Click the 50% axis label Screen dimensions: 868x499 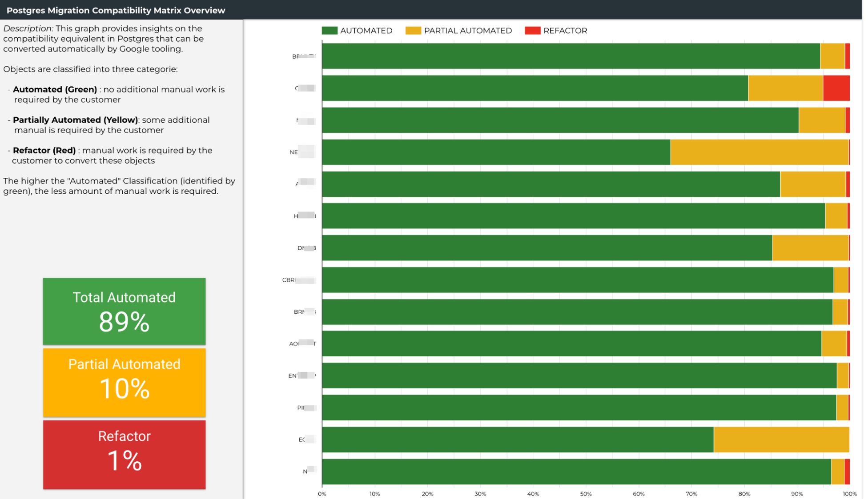pos(586,494)
